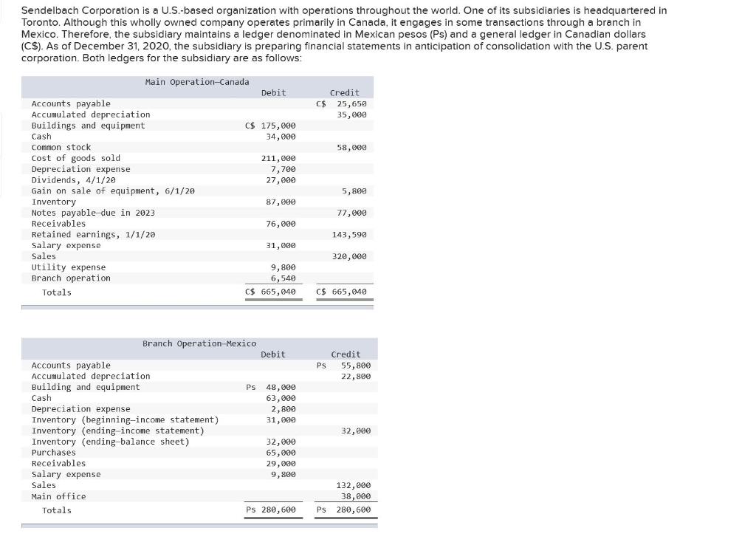Screen dimensions: 756x545
Task: Select the Accounts payable row in Canada ledger
Action: 197,103
